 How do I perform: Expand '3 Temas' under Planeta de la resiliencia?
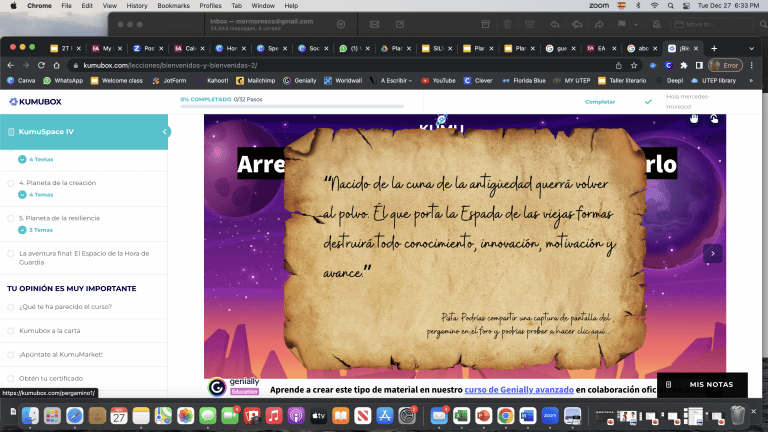point(38,229)
